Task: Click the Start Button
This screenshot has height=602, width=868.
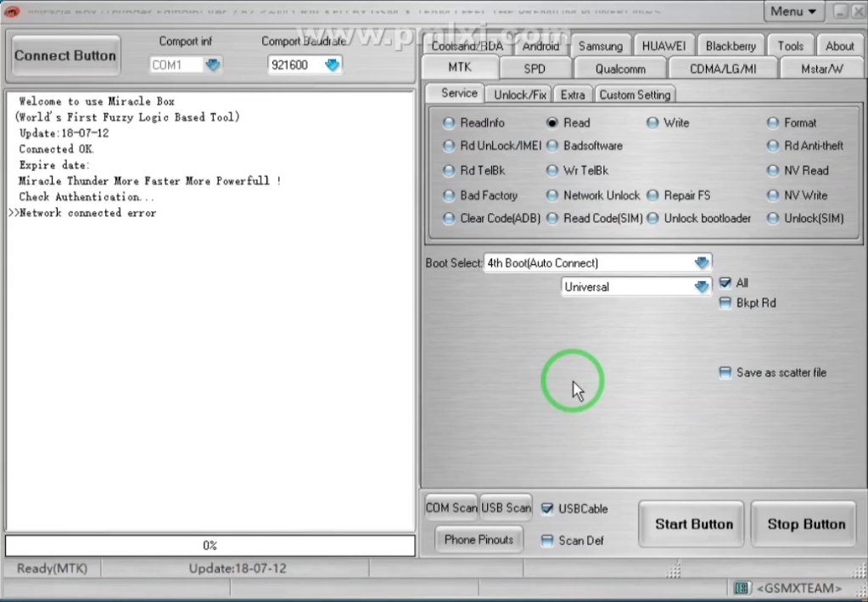Action: click(x=692, y=524)
